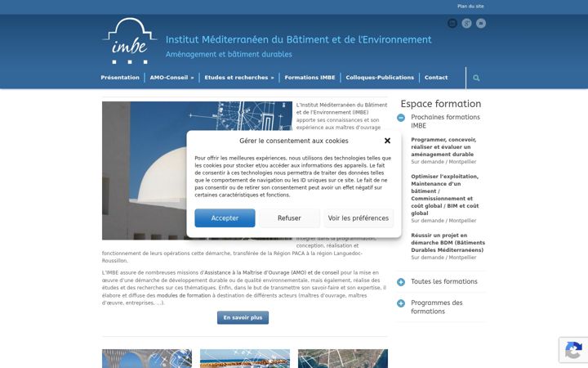Click 'modules de formation' text in paragraph
Screen dimensions: 588x368
(184, 295)
